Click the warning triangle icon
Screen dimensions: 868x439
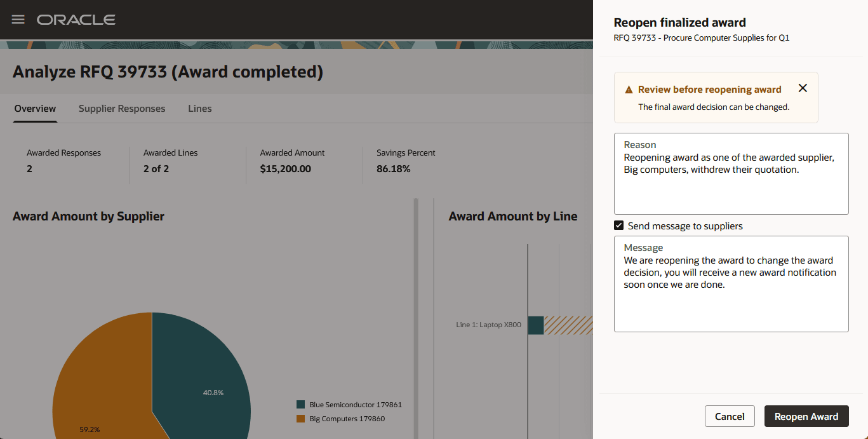coord(629,90)
